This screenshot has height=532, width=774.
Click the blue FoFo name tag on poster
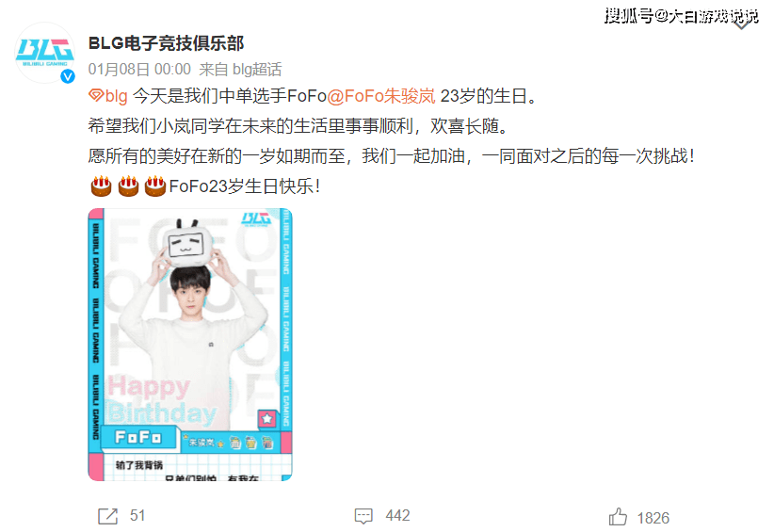[x=138, y=438]
